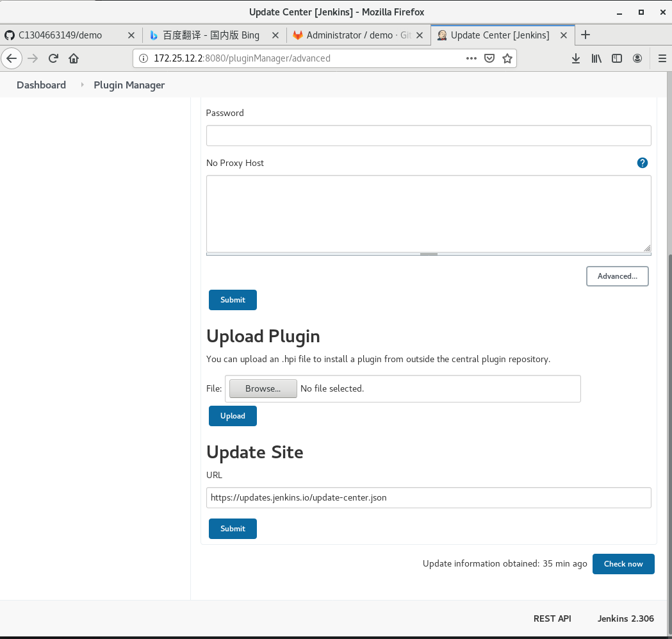Viewport: 672px width, 639px height.
Task: Click the 'No file selected.' text
Action: 332,388
